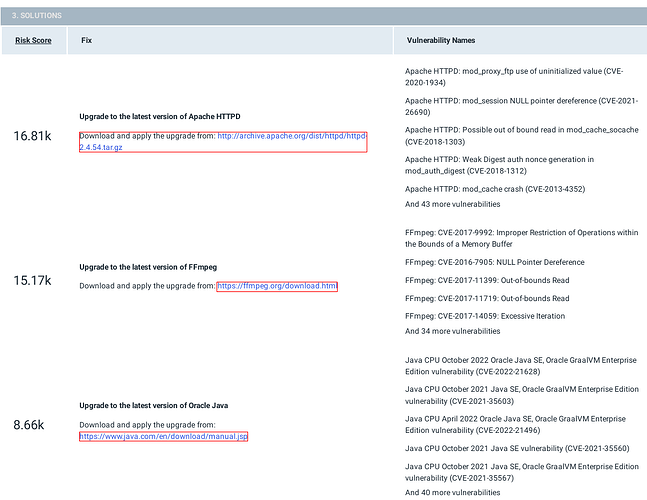Sort by the Risk Score column header
The width and height of the screenshot is (647, 500).
[33, 40]
